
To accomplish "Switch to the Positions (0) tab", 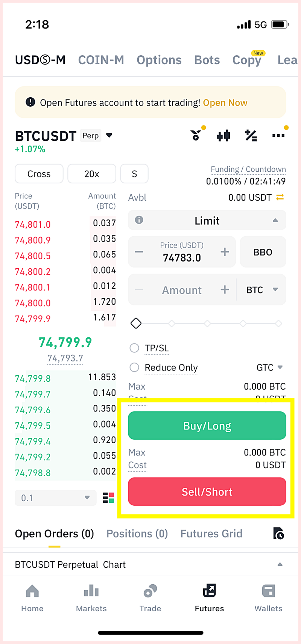I will coord(137,534).
